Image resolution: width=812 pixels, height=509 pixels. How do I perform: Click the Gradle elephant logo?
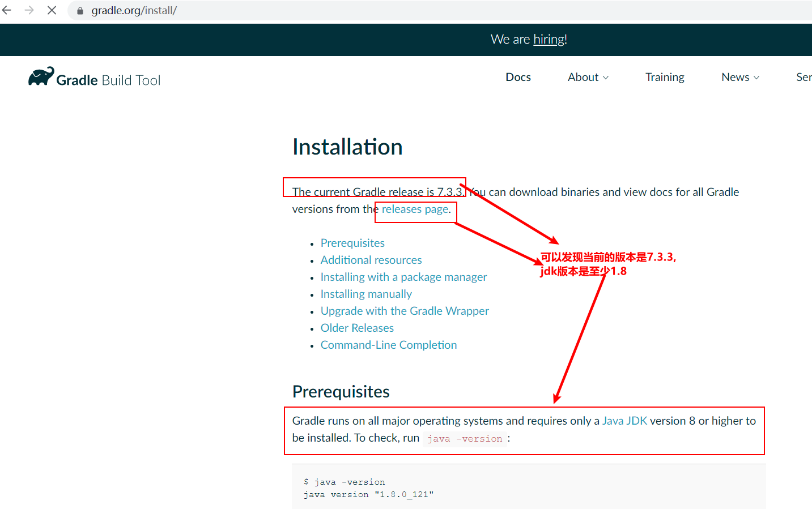(41, 76)
